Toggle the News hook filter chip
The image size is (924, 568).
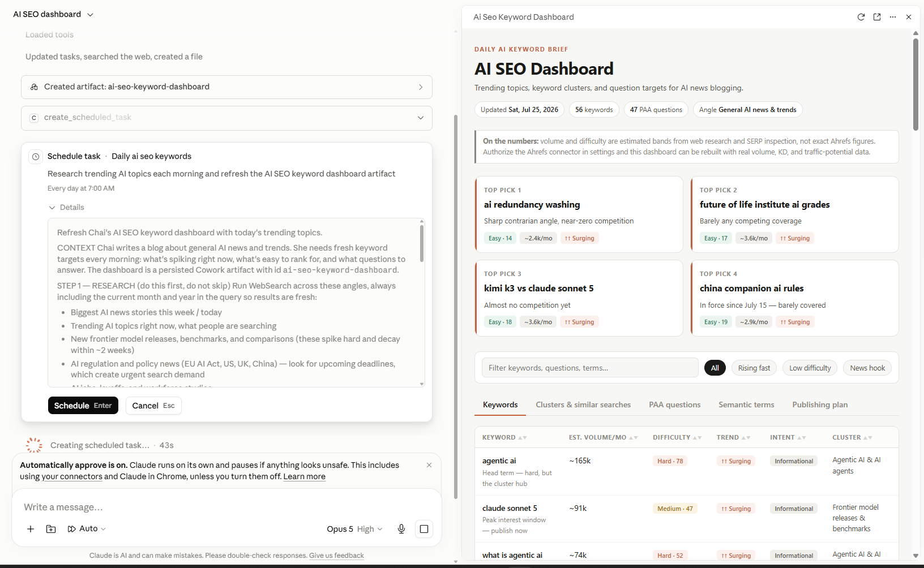(x=867, y=368)
